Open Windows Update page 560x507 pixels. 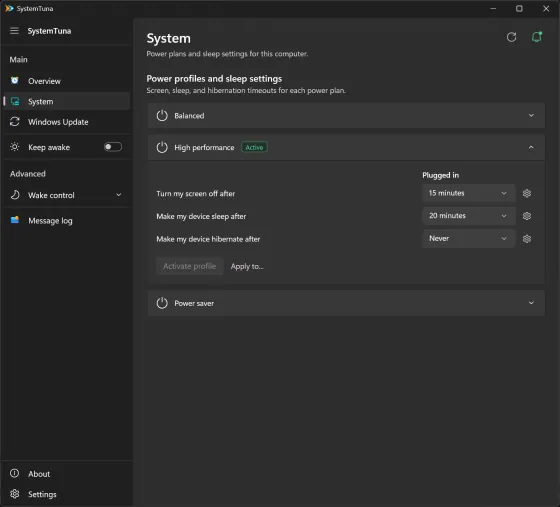[x=67, y=122]
